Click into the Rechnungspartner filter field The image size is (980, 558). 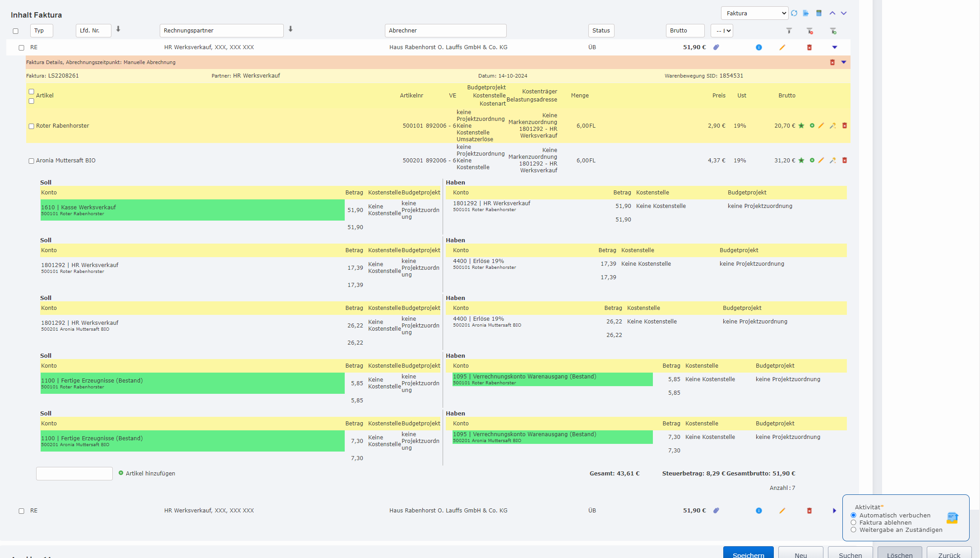tap(221, 31)
